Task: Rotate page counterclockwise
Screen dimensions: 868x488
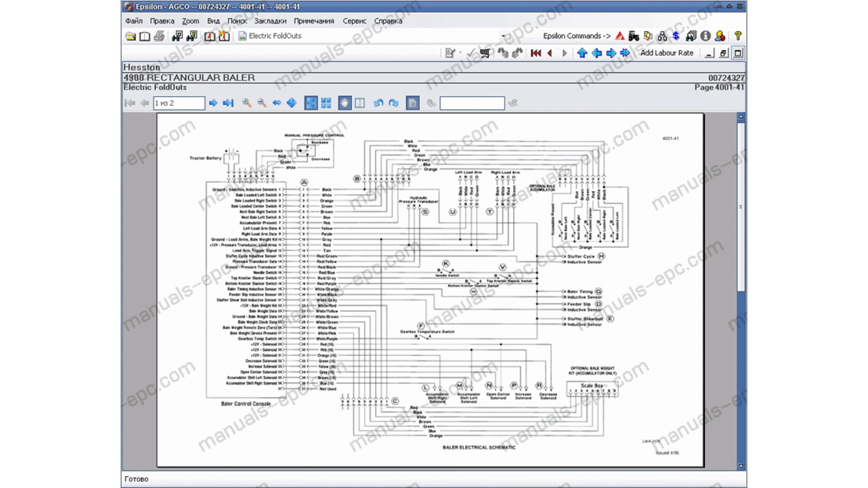Action: click(x=379, y=103)
